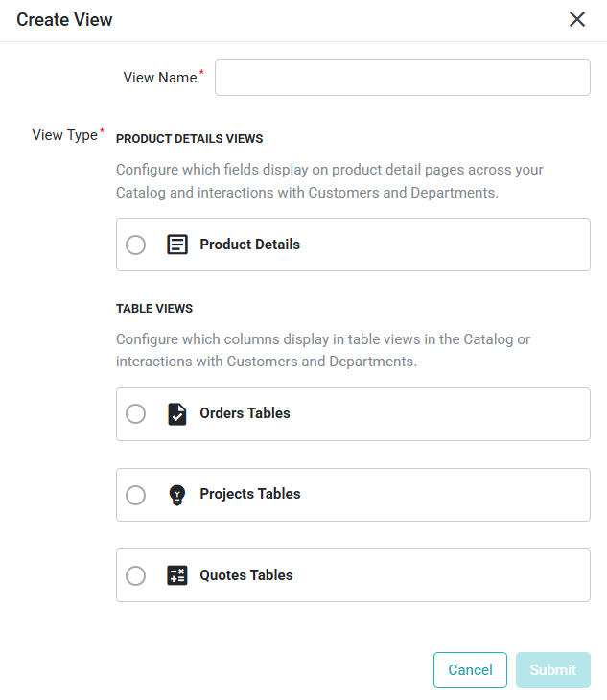
Task: Click the Product Details option label
Action: point(250,245)
